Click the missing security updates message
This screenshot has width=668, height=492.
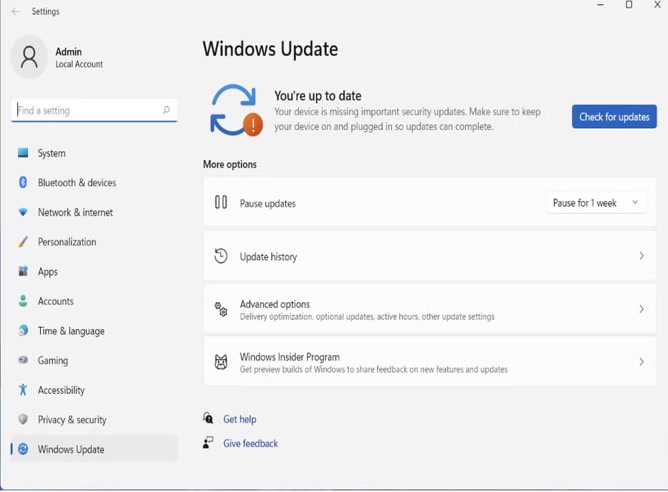(407, 119)
